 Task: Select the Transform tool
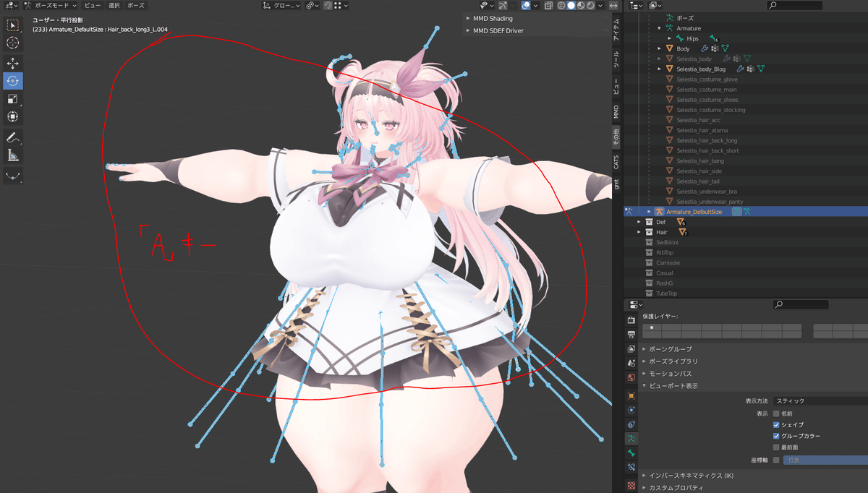[x=13, y=116]
